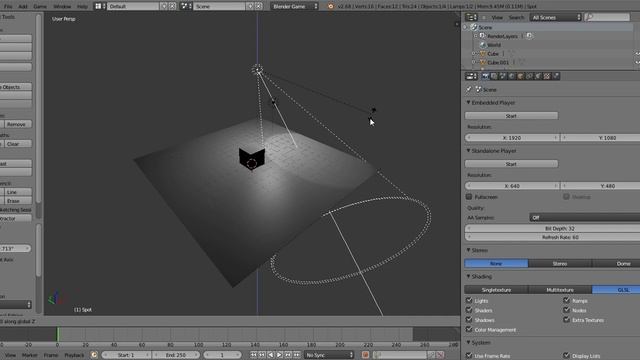Click the outliner search filter field

click(x=607, y=17)
